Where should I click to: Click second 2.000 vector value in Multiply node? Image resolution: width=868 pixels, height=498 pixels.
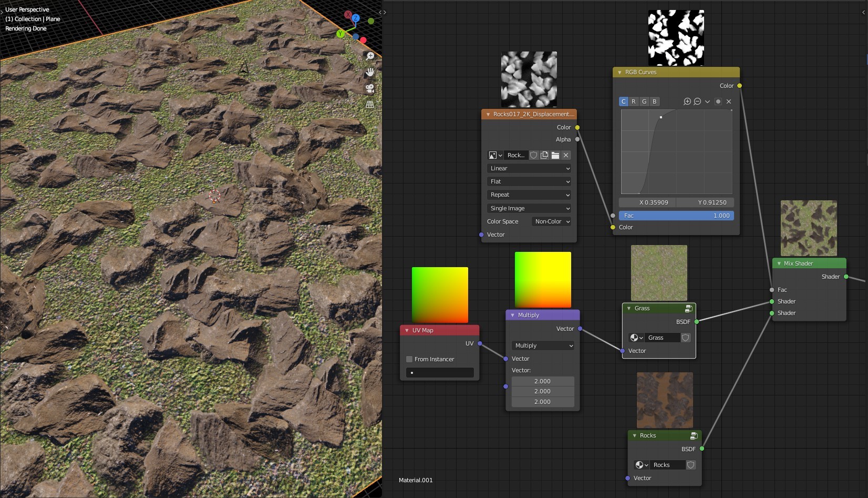pyautogui.click(x=543, y=391)
